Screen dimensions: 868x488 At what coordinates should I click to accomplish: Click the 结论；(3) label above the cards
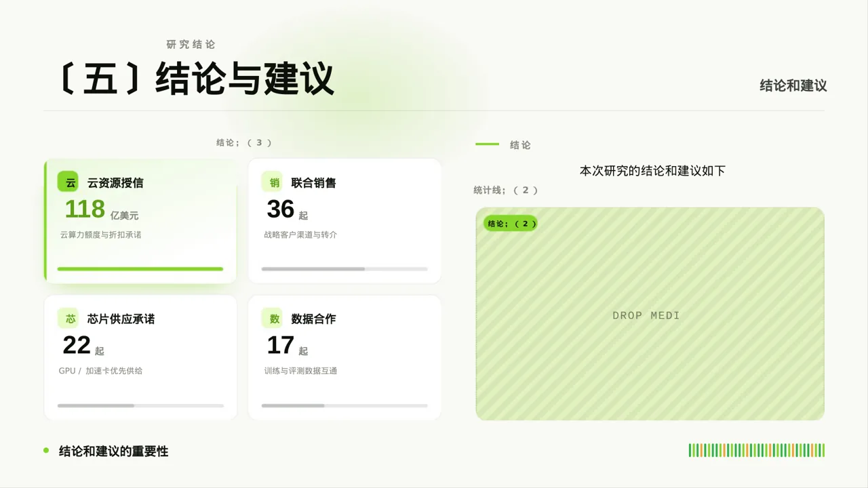click(x=244, y=143)
